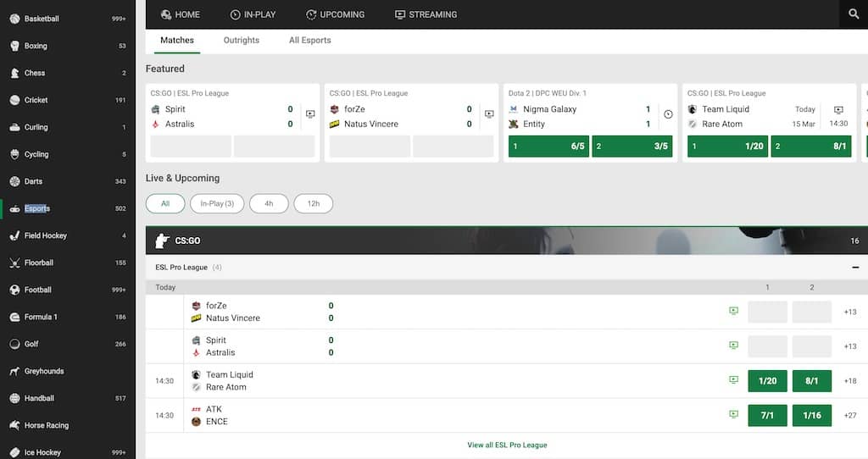The image size is (868, 459).
Task: Bet Rare Atom 8/1 in match list
Action: pos(811,381)
